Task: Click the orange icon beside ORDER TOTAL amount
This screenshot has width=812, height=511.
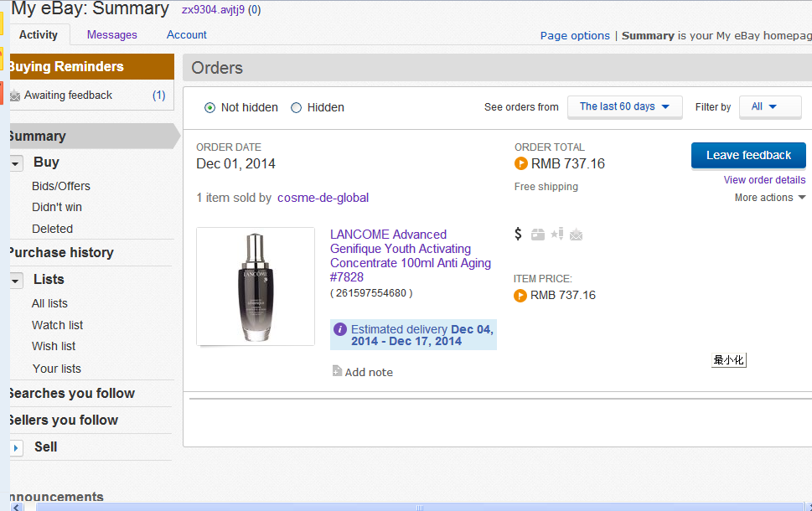Action: coord(521,163)
